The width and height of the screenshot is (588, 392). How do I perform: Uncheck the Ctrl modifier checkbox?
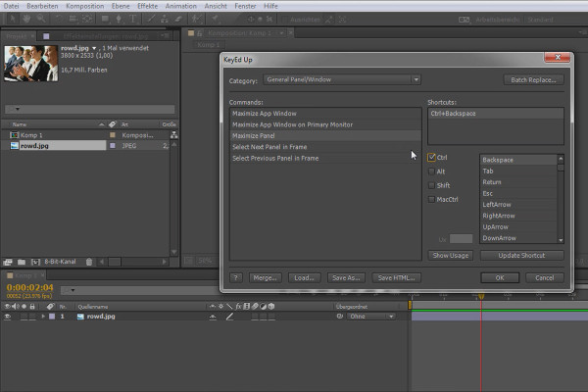[x=431, y=157]
